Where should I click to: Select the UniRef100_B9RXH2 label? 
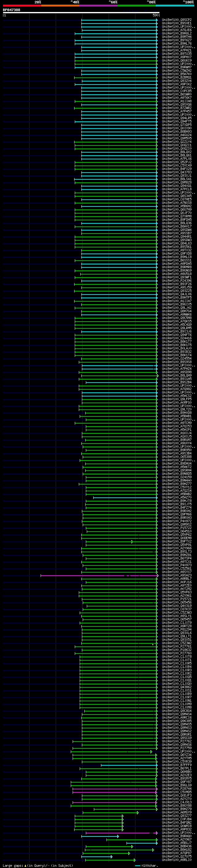pos(176,511)
